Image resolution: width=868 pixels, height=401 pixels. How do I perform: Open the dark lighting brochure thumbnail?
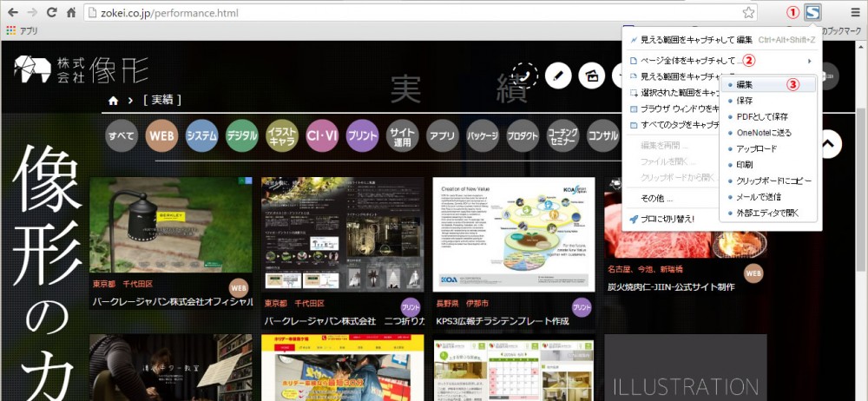point(342,234)
